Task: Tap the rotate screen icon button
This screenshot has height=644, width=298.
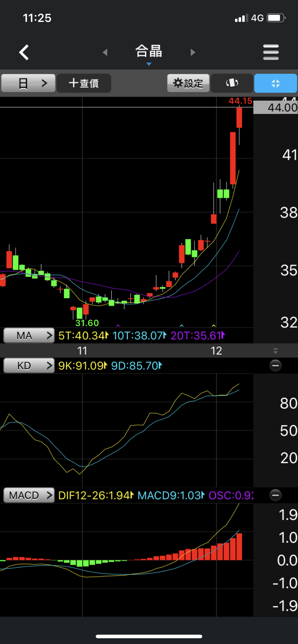Action: point(232,83)
